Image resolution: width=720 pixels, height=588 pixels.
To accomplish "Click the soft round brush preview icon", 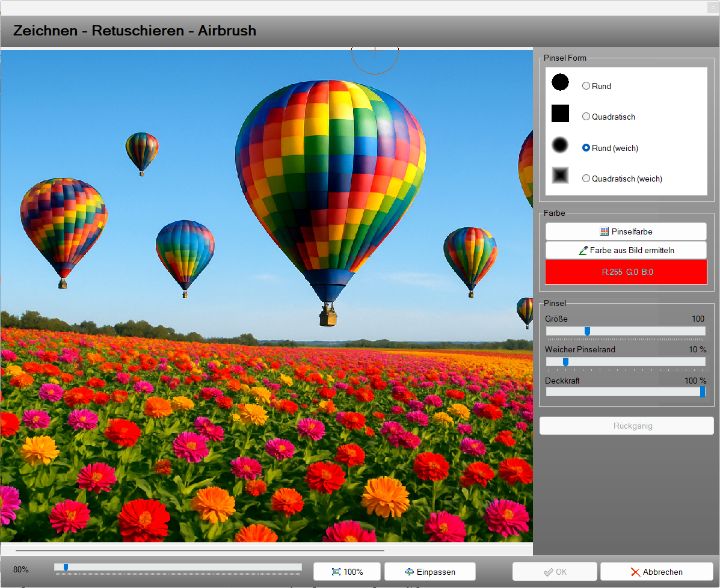I will click(560, 145).
